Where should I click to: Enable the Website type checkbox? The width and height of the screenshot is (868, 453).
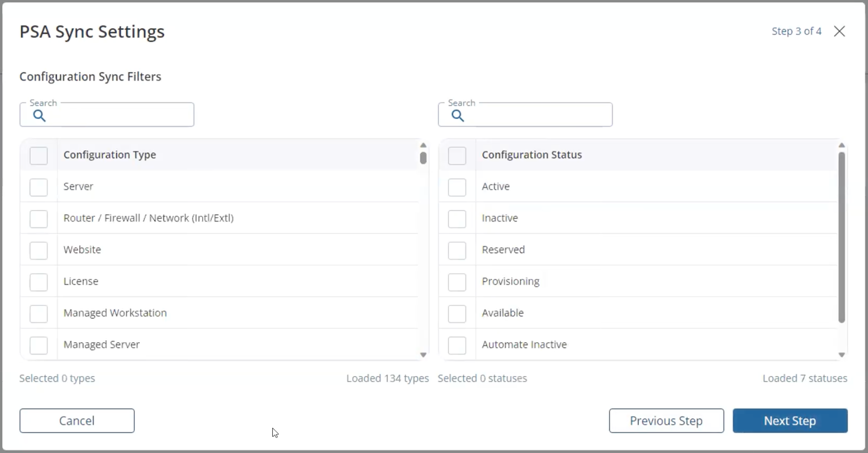point(38,250)
